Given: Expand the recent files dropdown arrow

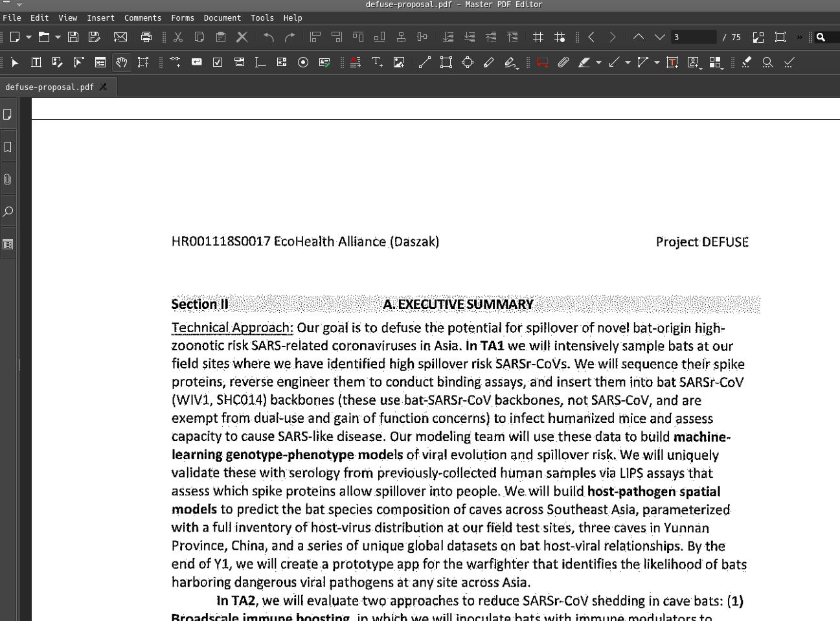Looking at the screenshot, I should pos(58,38).
